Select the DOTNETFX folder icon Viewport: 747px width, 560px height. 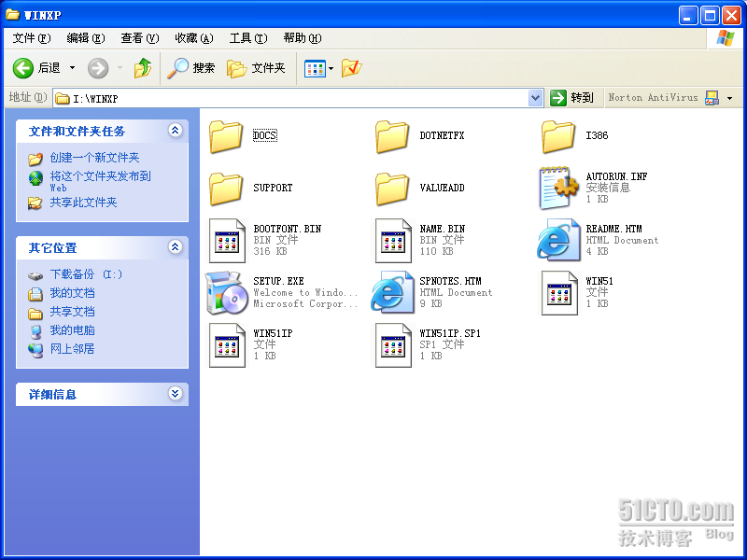point(392,136)
